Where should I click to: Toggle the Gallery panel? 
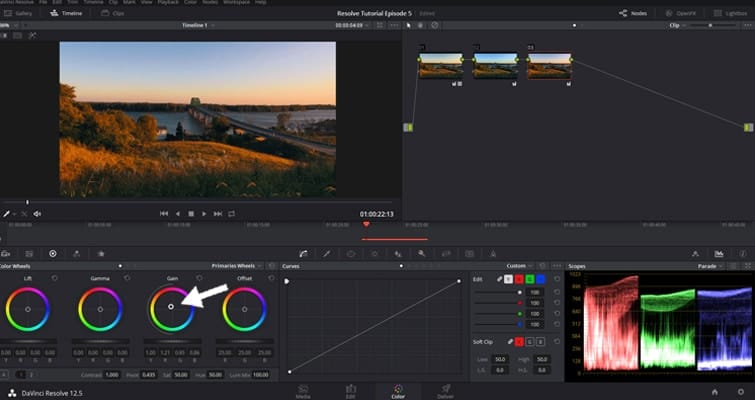[18, 13]
